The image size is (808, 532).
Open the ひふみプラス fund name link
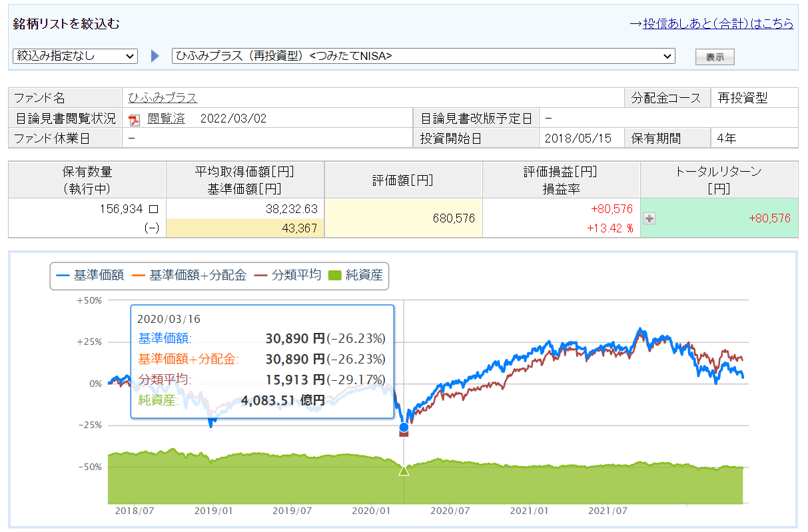click(163, 98)
